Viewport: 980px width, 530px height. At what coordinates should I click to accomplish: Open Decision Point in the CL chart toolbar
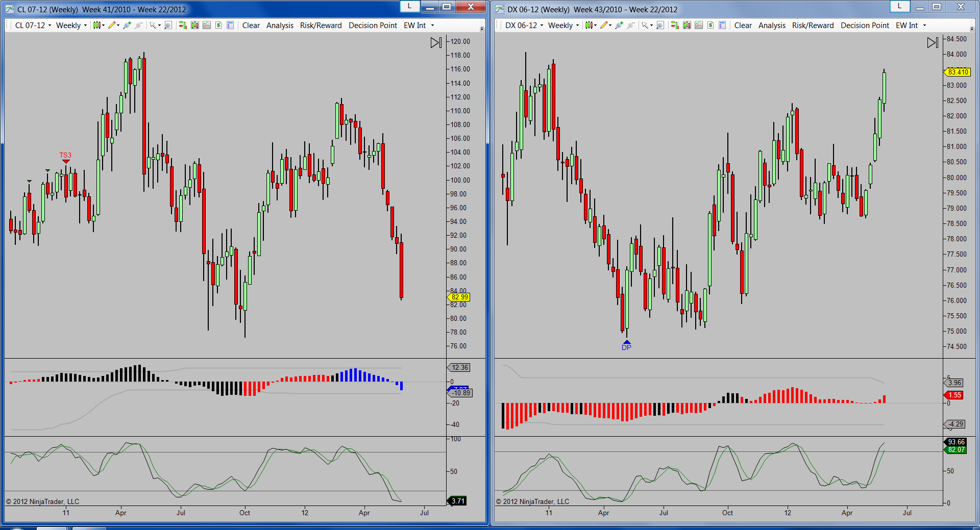click(373, 26)
